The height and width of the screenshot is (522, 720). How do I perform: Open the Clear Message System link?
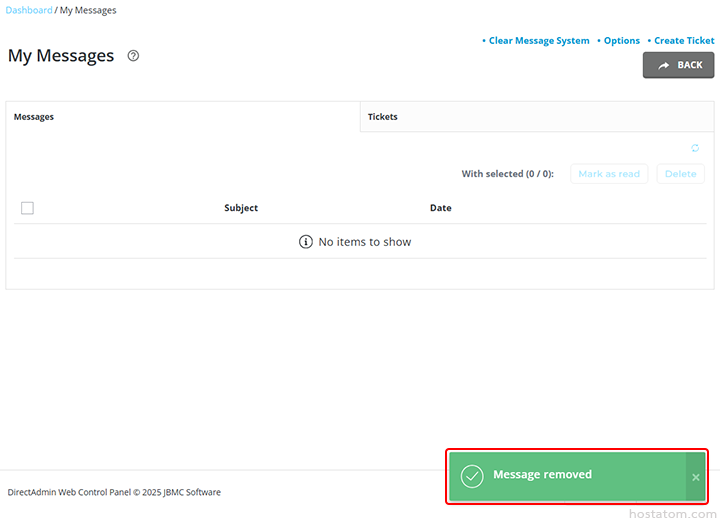pyautogui.click(x=539, y=41)
